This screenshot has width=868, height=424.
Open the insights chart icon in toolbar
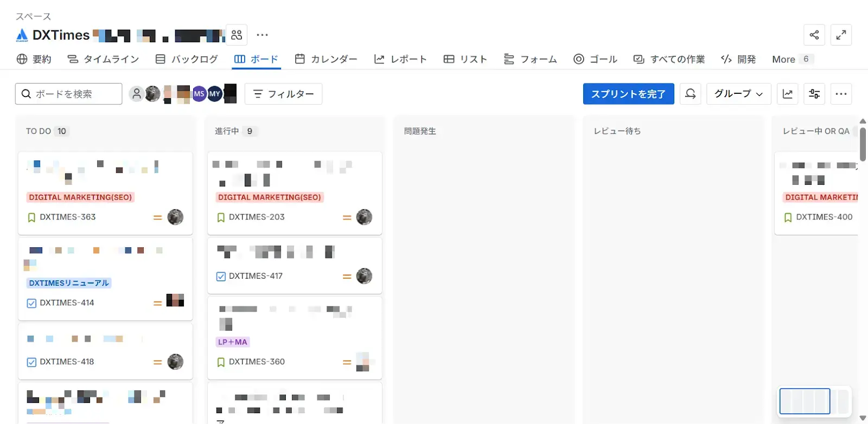788,94
